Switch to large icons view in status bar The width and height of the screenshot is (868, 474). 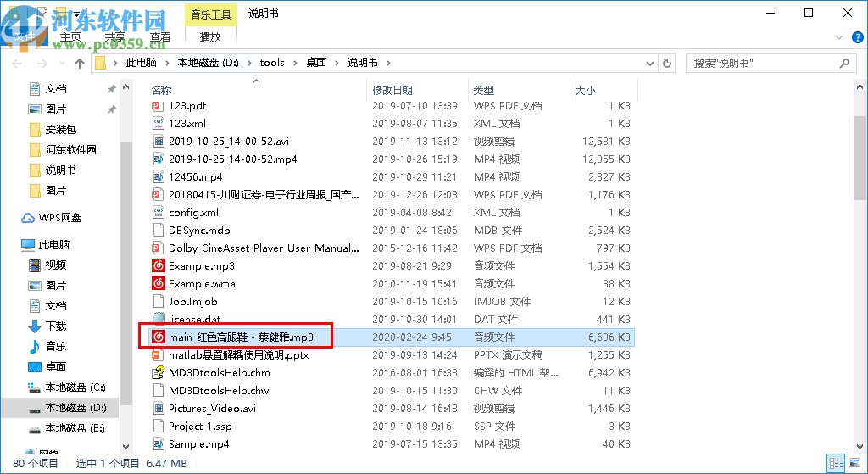854,463
